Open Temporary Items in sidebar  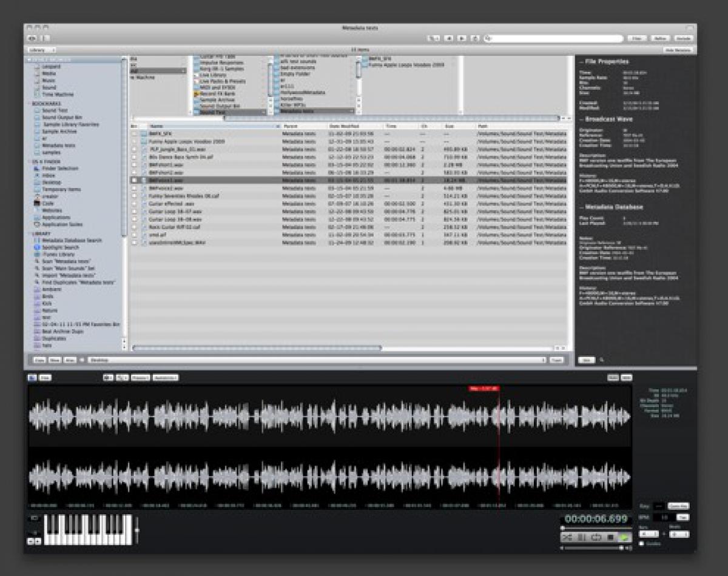(x=61, y=190)
